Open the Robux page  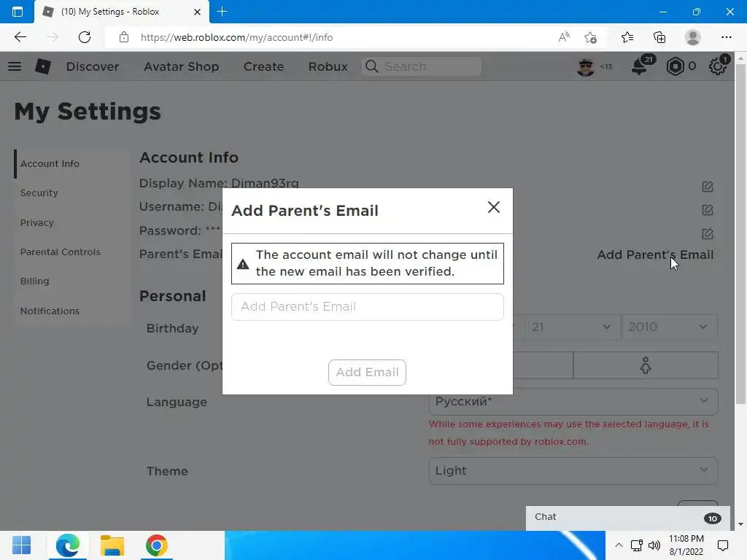click(328, 66)
